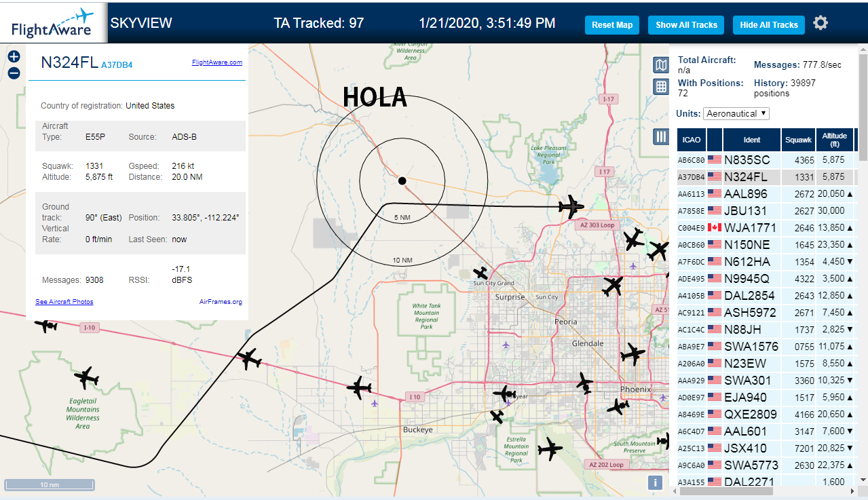
Task: Sort table by ICAO column
Action: [692, 140]
